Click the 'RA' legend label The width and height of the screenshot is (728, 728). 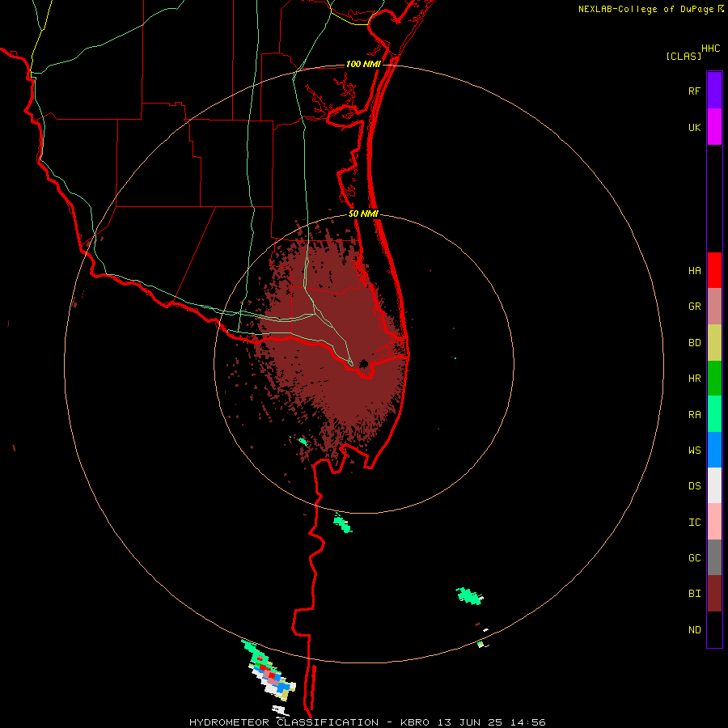[694, 415]
